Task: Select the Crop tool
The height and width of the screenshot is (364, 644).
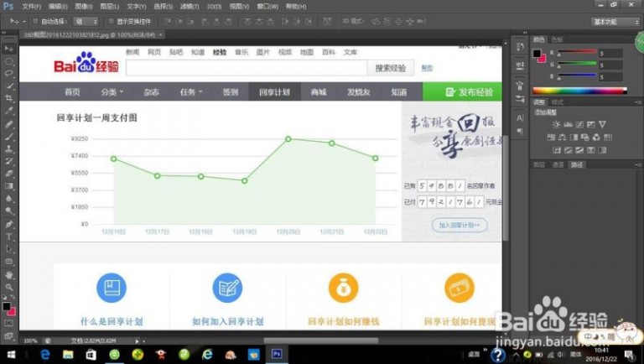Action: (x=8, y=98)
